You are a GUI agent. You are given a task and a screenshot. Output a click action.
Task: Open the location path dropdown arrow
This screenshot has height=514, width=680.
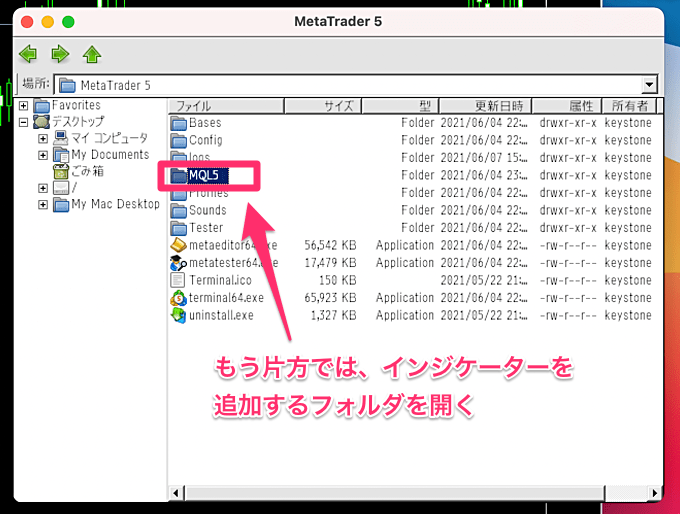coord(649,85)
